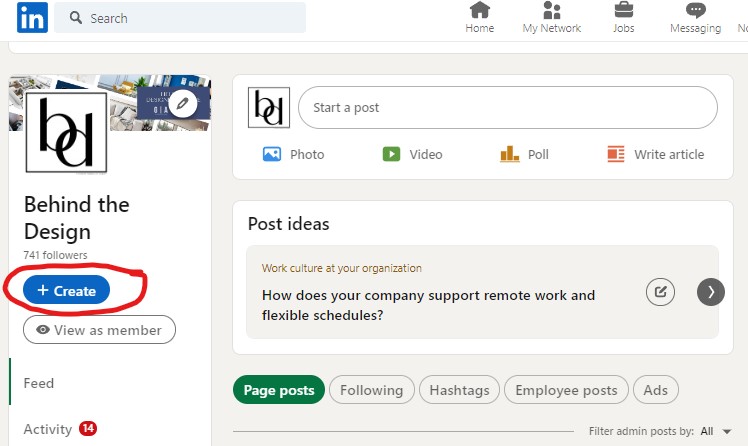Viewport: 748px width, 446px height.
Task: Add a Photo to the post
Action: (x=293, y=155)
